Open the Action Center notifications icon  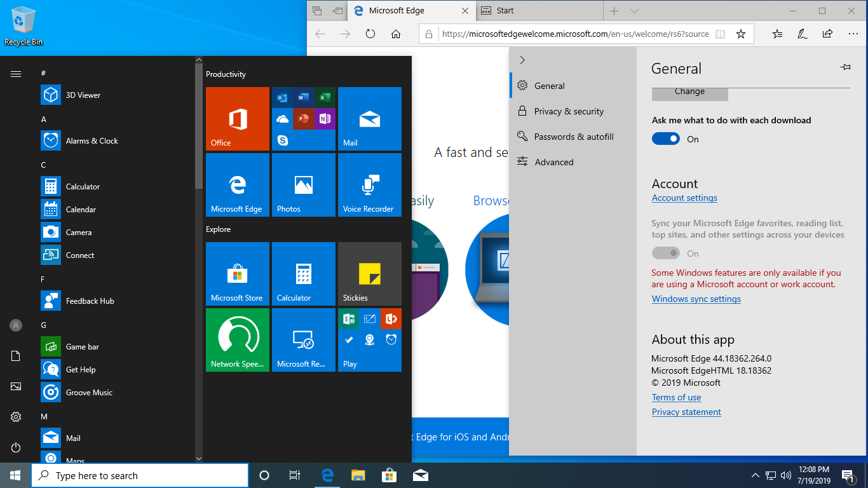[x=848, y=475]
